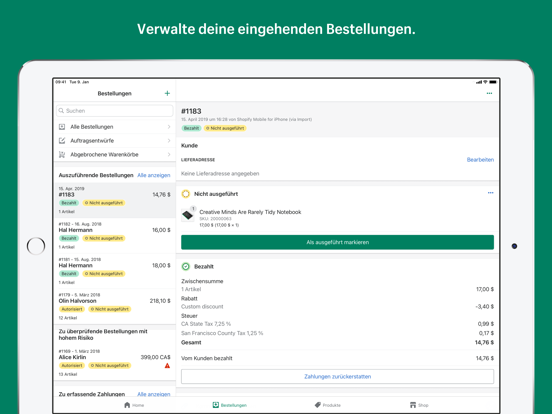The image size is (552, 414).
Task: Click the Abgebrochene Warenkörbe cart icon
Action: coord(62,154)
